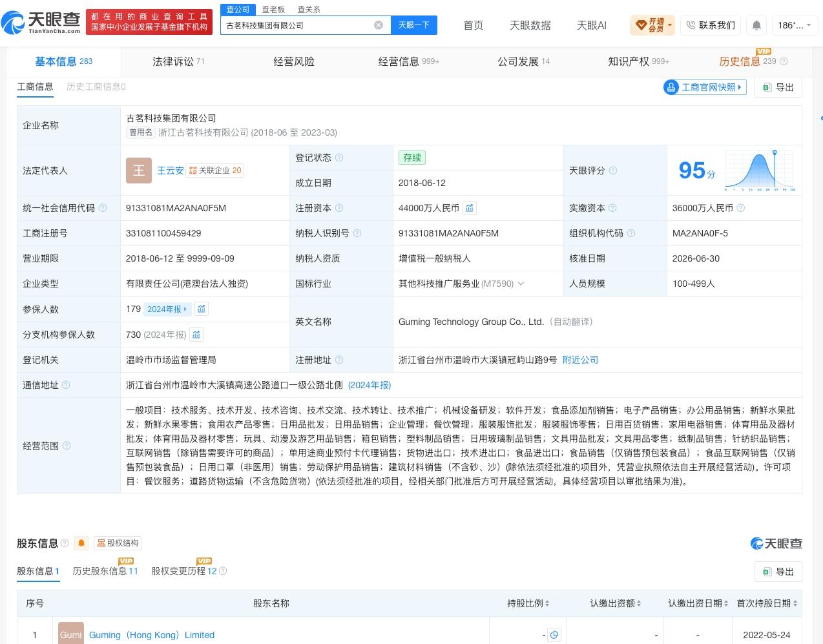This screenshot has height=644, width=823.
Task: Go to 天眼数据 in top navigation
Action: pos(530,25)
